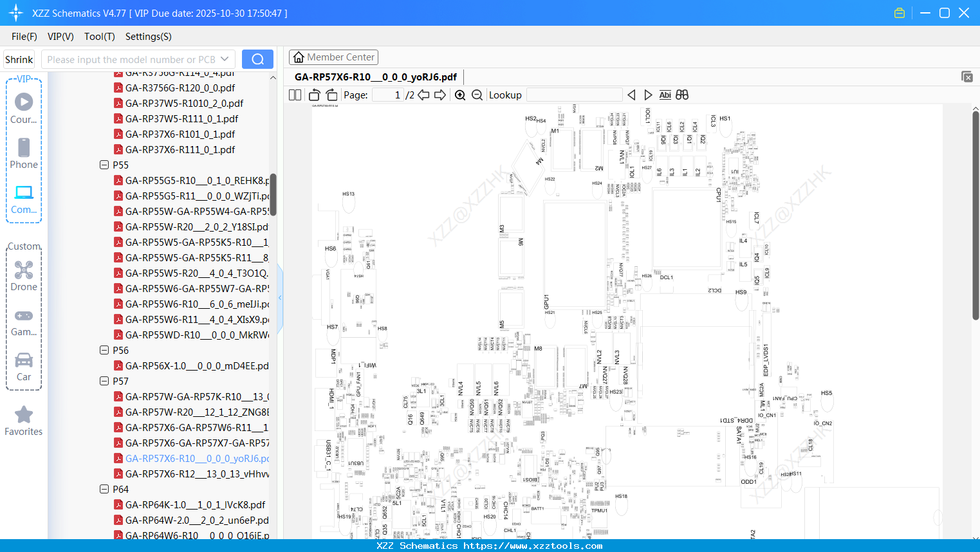Open the model number dropdown arrow
Viewport: 980px width, 552px height.
tap(225, 59)
